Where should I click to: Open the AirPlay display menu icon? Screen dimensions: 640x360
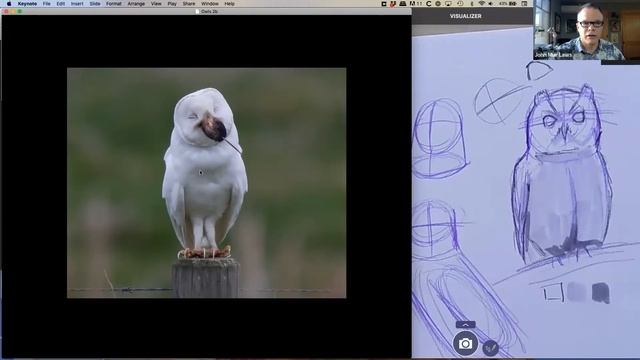(x=448, y=4)
